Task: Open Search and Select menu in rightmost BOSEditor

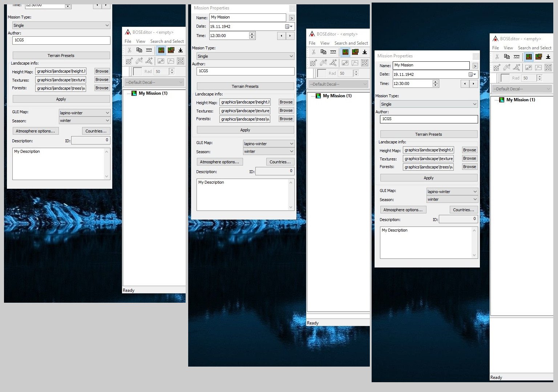Action: 534,48
